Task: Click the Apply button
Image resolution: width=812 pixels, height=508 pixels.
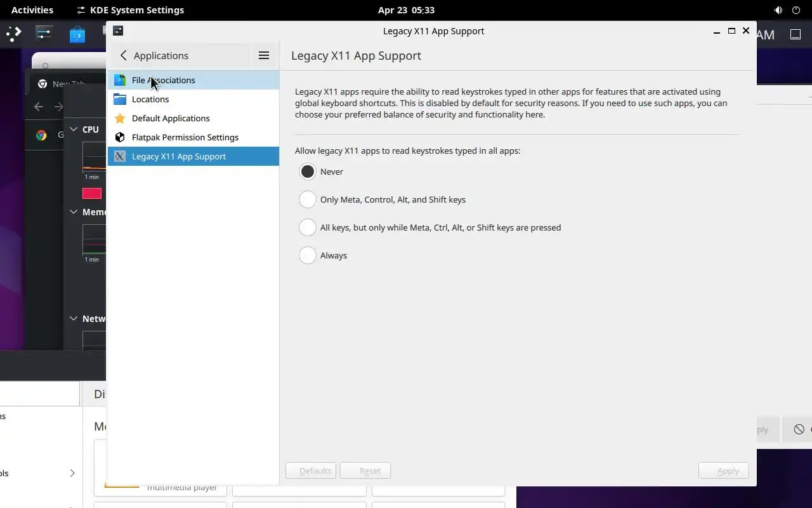Action: (724, 471)
